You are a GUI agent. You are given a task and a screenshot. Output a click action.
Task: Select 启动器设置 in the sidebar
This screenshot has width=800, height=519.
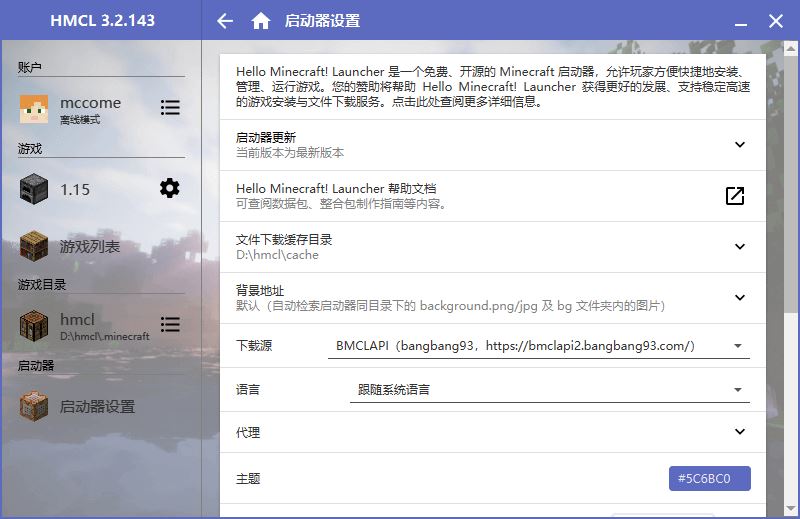point(96,407)
